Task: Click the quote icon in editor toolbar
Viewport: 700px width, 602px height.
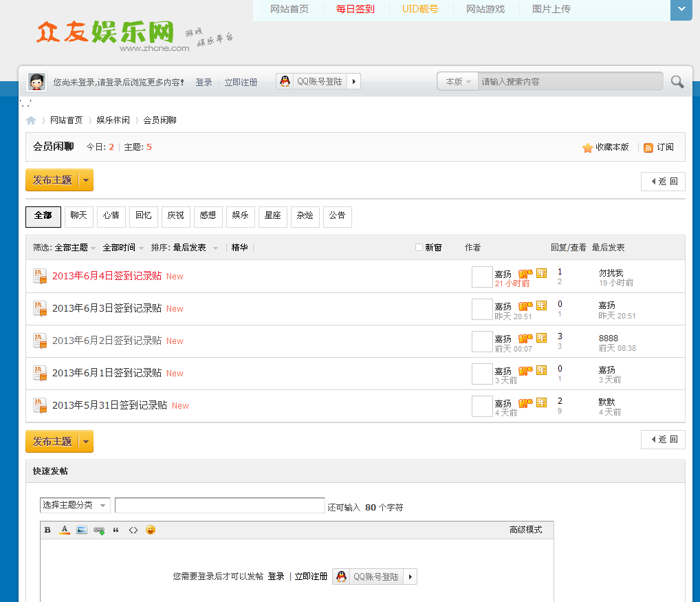Action: click(x=116, y=530)
